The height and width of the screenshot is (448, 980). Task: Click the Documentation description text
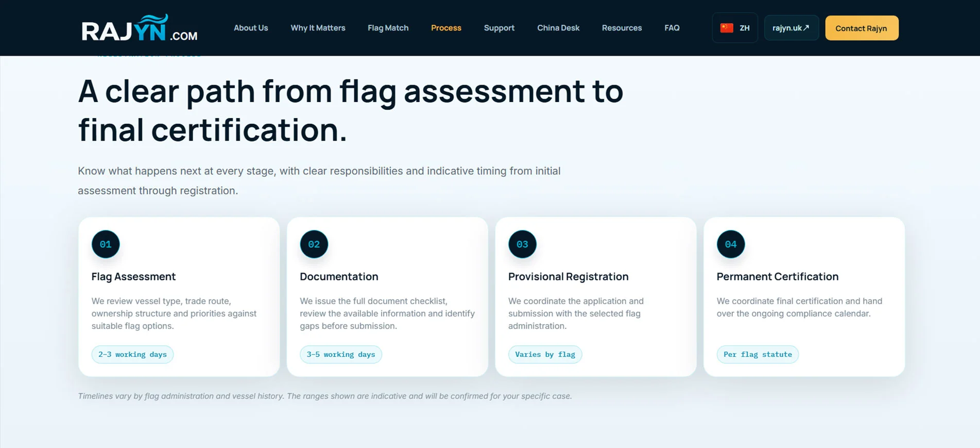pos(387,313)
